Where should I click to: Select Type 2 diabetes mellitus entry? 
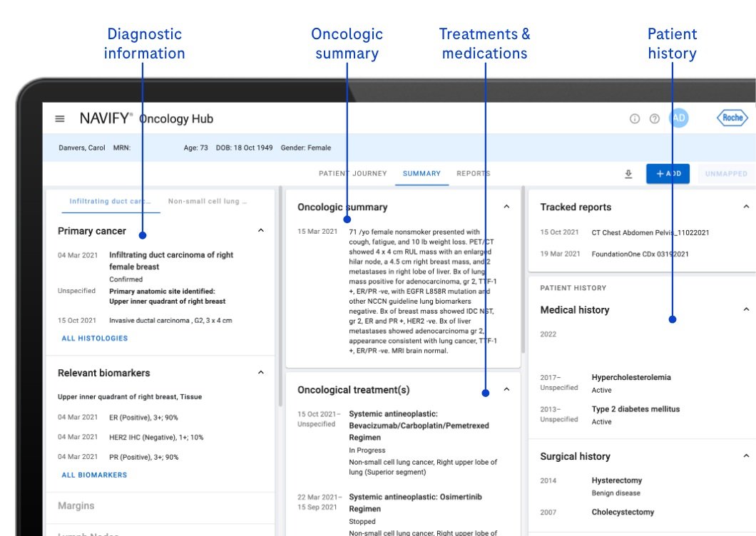pos(635,409)
